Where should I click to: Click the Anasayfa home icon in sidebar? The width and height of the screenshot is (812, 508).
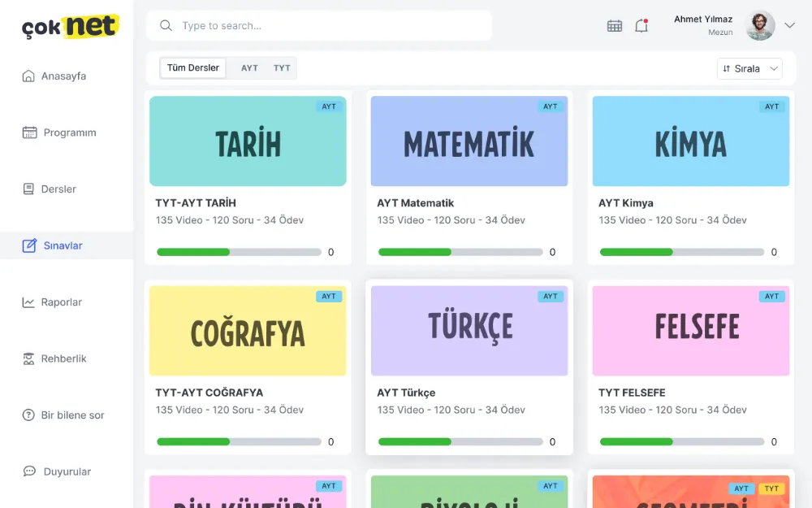pyautogui.click(x=28, y=76)
